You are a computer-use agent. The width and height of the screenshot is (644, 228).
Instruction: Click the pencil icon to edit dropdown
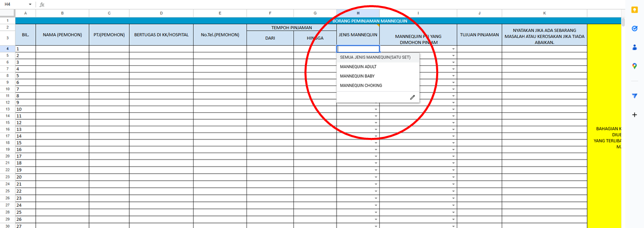coord(413,97)
